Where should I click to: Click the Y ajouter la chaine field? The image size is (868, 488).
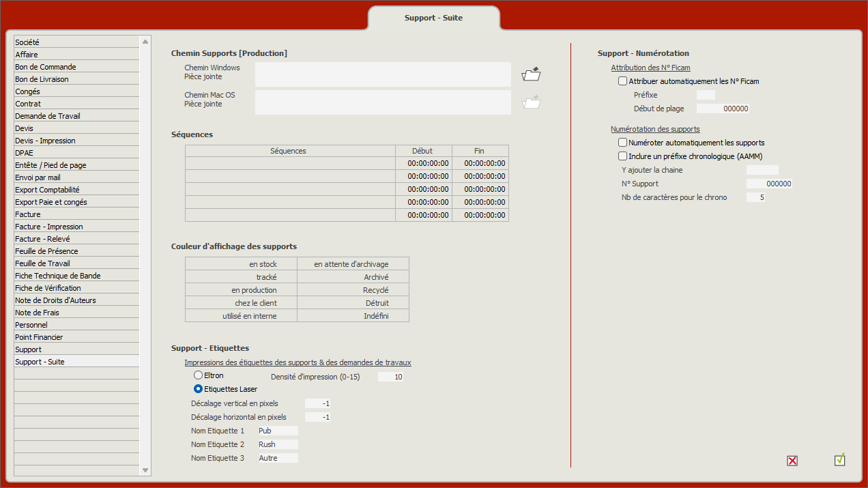[x=762, y=170]
